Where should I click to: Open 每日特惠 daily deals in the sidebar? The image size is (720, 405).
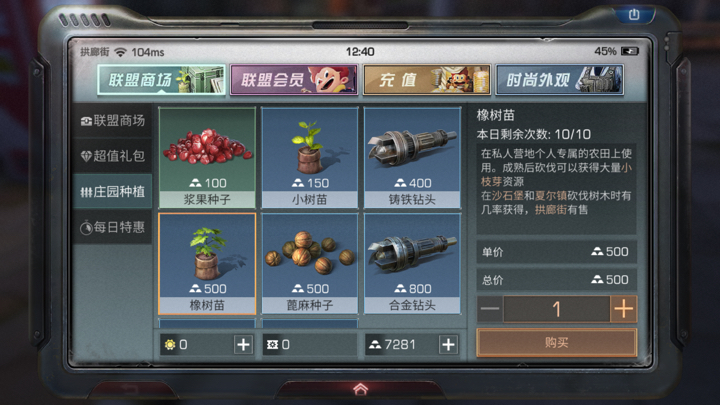(113, 227)
